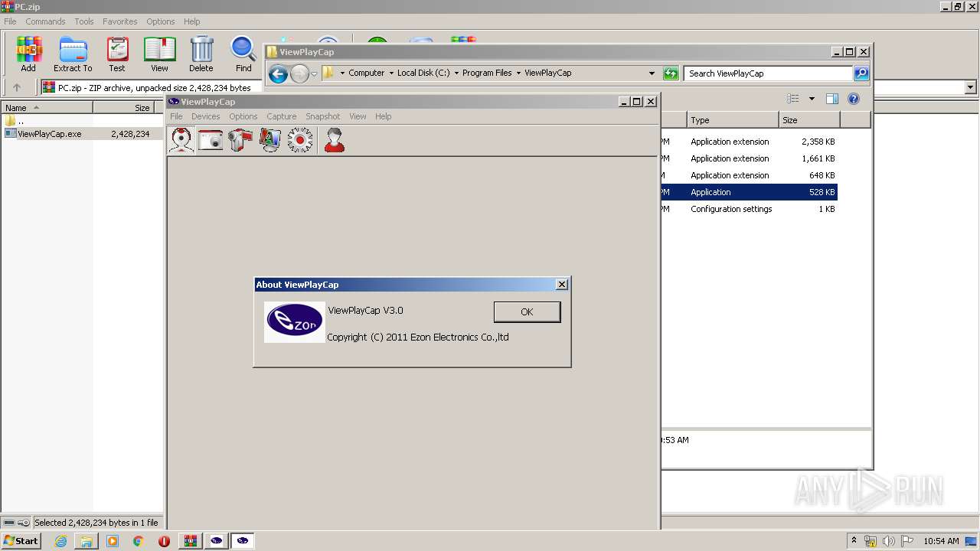
Task: Click the monitor display icon in ViewPlayCap
Action: pyautogui.click(x=270, y=140)
